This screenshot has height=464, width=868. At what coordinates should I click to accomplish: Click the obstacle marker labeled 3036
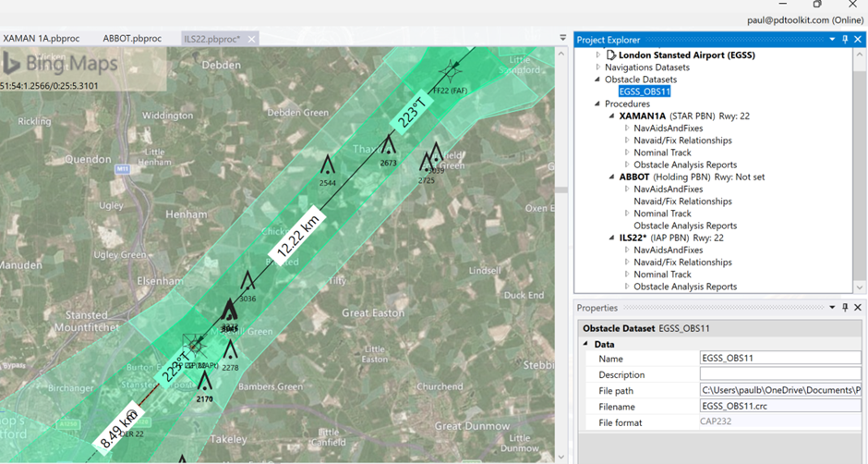pos(247,281)
